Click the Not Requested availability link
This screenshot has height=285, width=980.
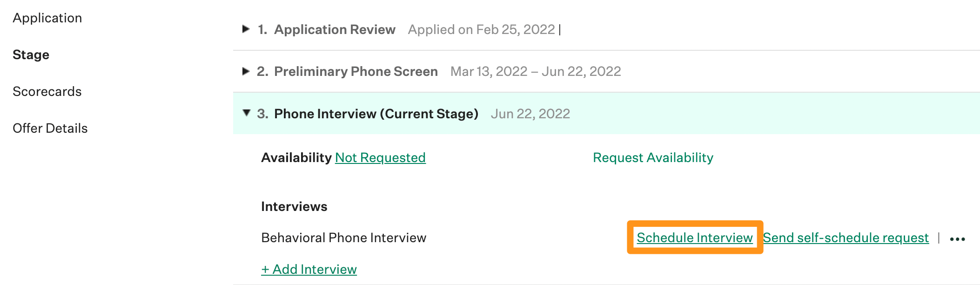pyautogui.click(x=380, y=158)
